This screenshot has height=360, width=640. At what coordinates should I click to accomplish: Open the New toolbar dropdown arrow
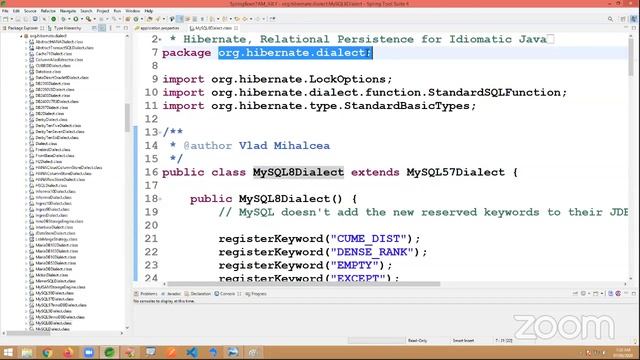[x=11, y=19]
